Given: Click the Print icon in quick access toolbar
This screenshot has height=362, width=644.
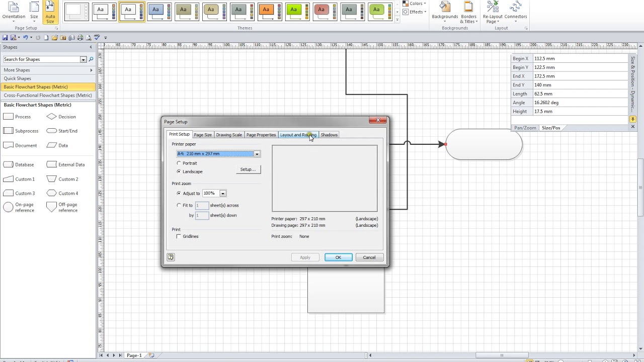Looking at the screenshot, I should [x=80, y=38].
